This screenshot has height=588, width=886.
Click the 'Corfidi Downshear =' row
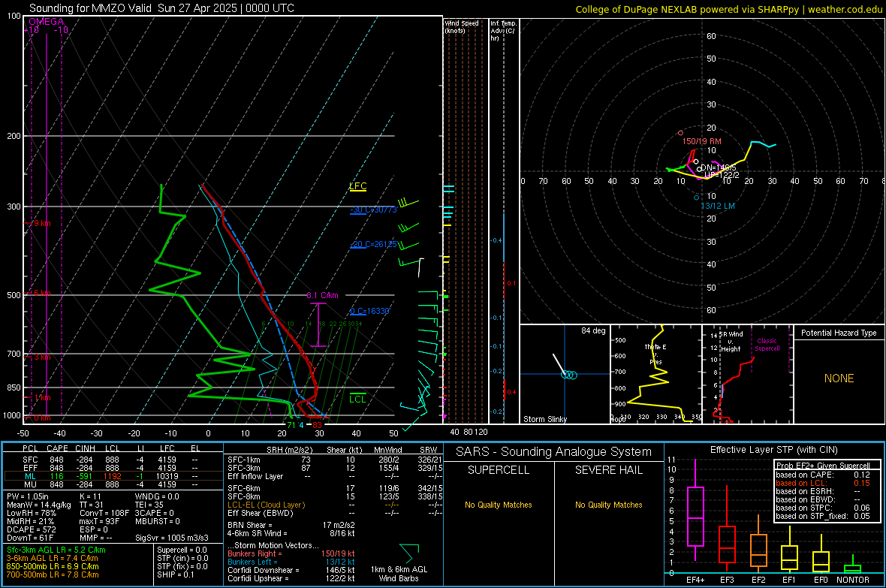[x=291, y=570]
